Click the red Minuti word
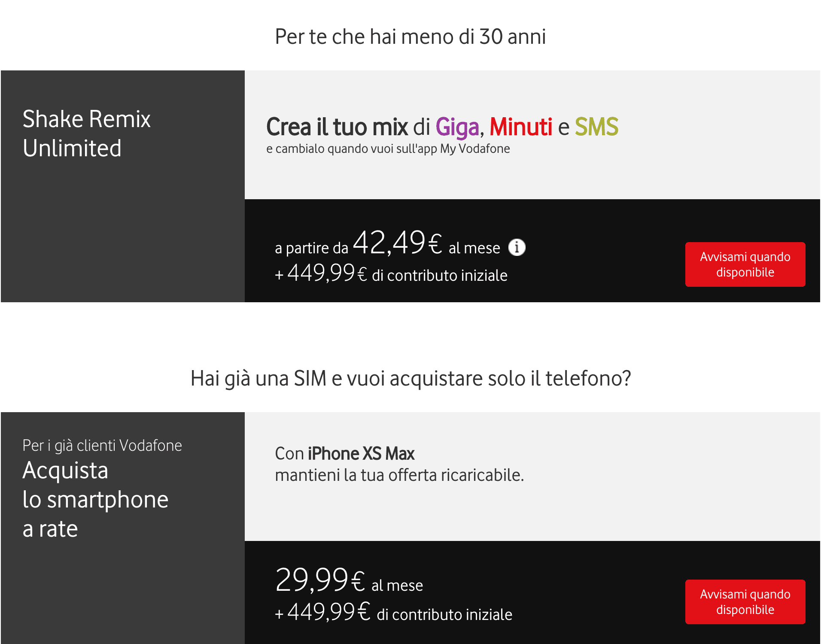This screenshot has width=821, height=644. pyautogui.click(x=521, y=127)
